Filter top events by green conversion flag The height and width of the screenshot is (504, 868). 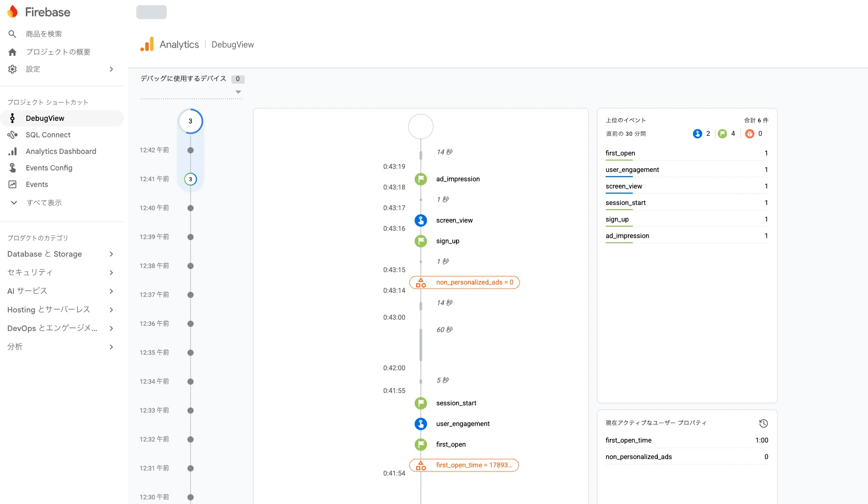(722, 134)
